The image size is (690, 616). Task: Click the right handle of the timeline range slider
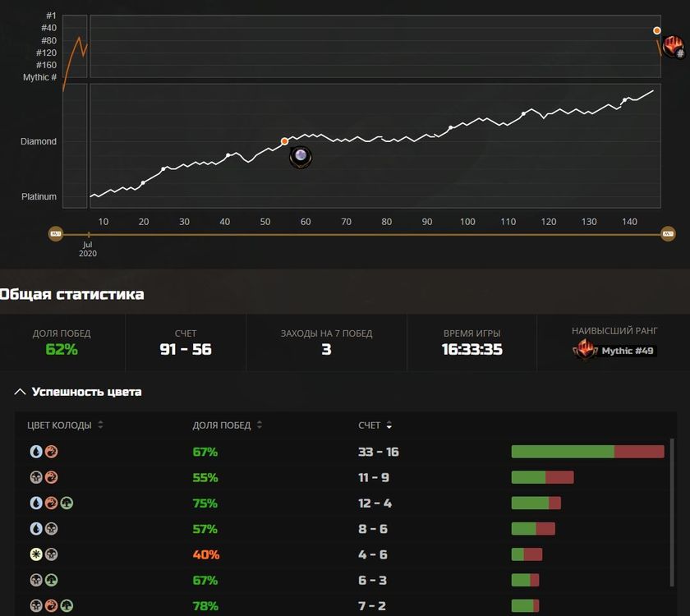point(668,234)
